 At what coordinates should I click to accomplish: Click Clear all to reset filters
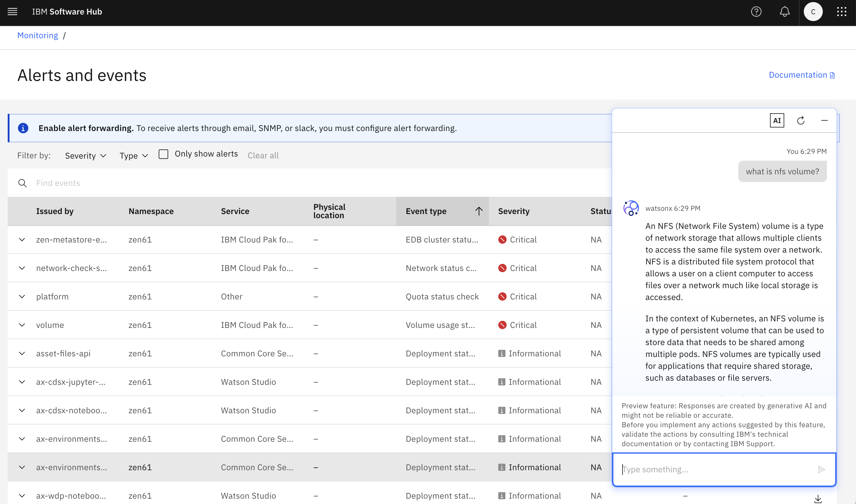(263, 155)
